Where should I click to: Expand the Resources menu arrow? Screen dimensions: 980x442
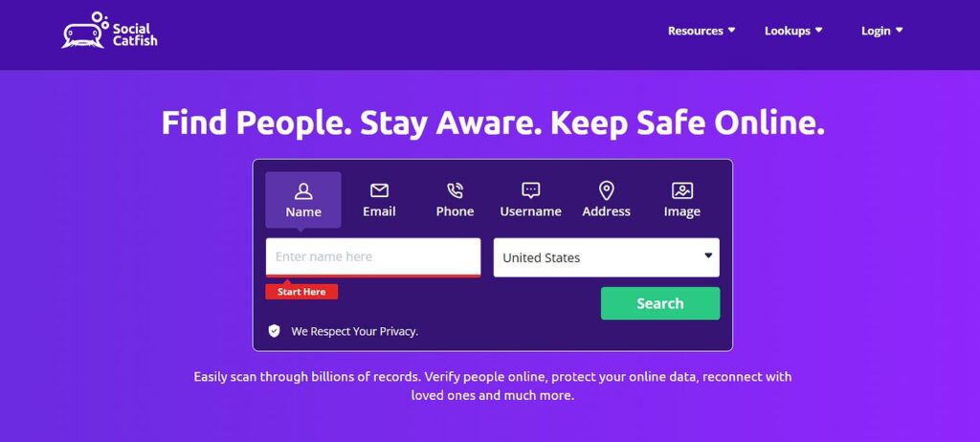click(x=731, y=30)
